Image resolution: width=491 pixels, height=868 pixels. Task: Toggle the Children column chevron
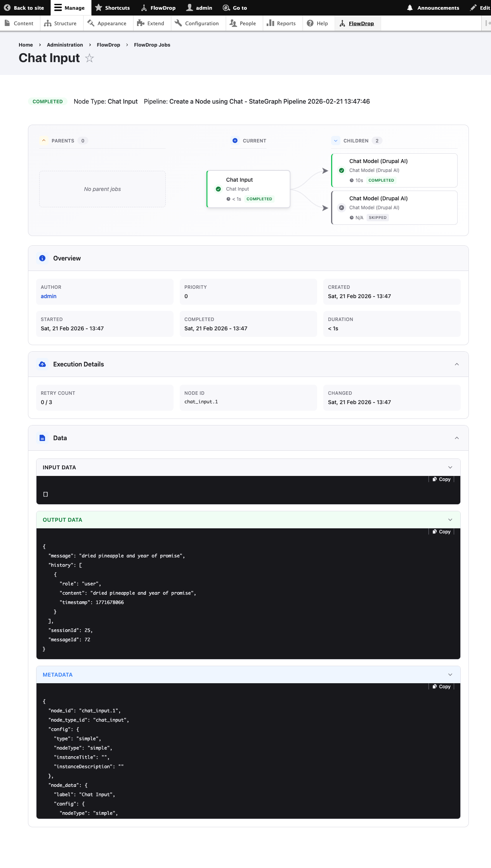(336, 141)
